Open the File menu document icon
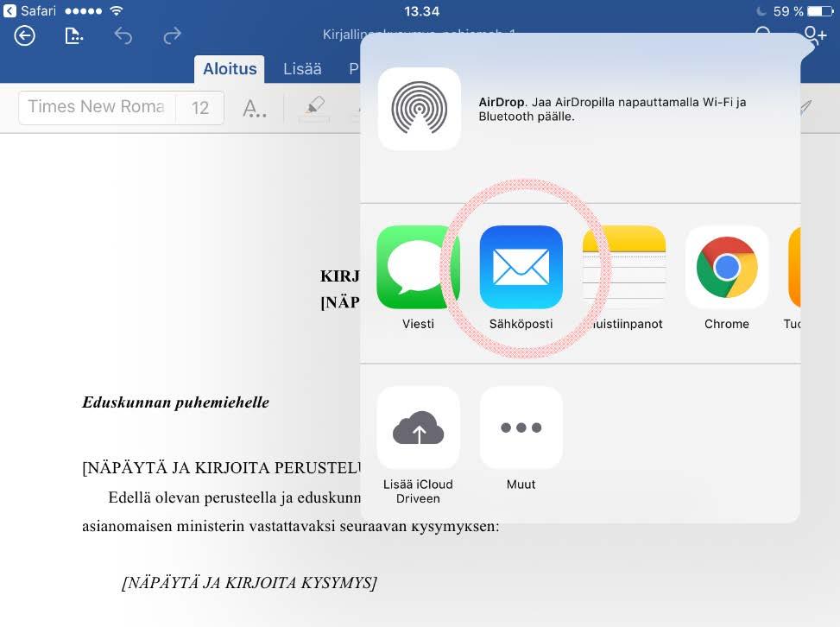This screenshot has width=840, height=627. pyautogui.click(x=74, y=36)
